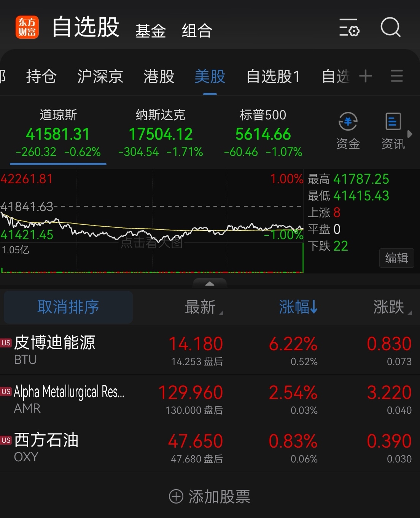This screenshot has height=518, width=420.
Task: Click OXY change amount 0.390
Action: pos(389,441)
